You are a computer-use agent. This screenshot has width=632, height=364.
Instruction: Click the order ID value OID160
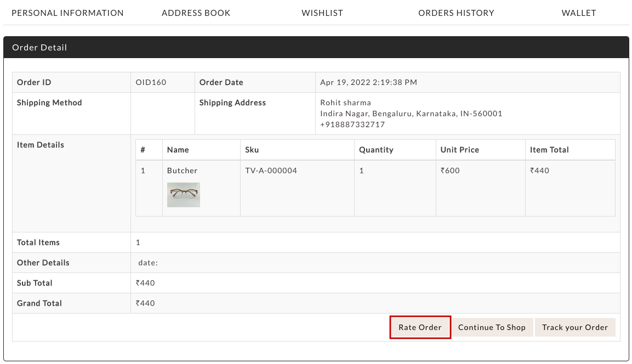(151, 82)
